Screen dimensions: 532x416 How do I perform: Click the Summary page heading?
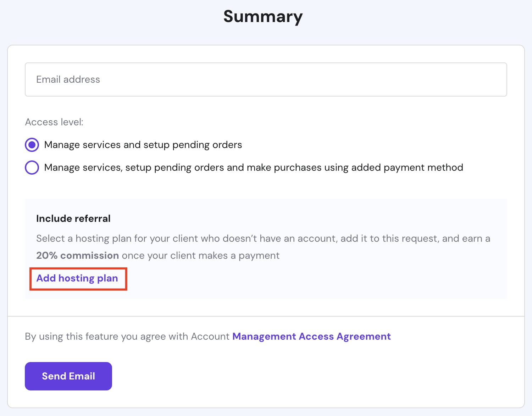click(x=263, y=16)
